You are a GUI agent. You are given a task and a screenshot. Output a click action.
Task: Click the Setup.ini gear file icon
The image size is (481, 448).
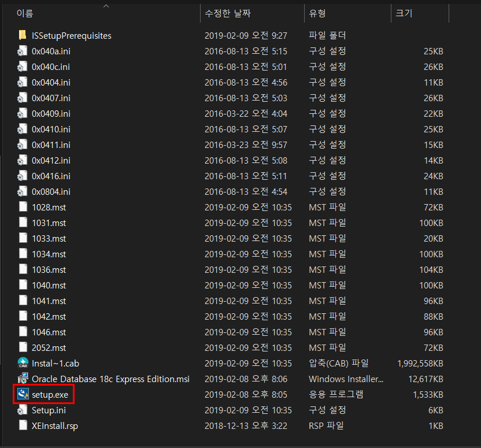coord(23,410)
